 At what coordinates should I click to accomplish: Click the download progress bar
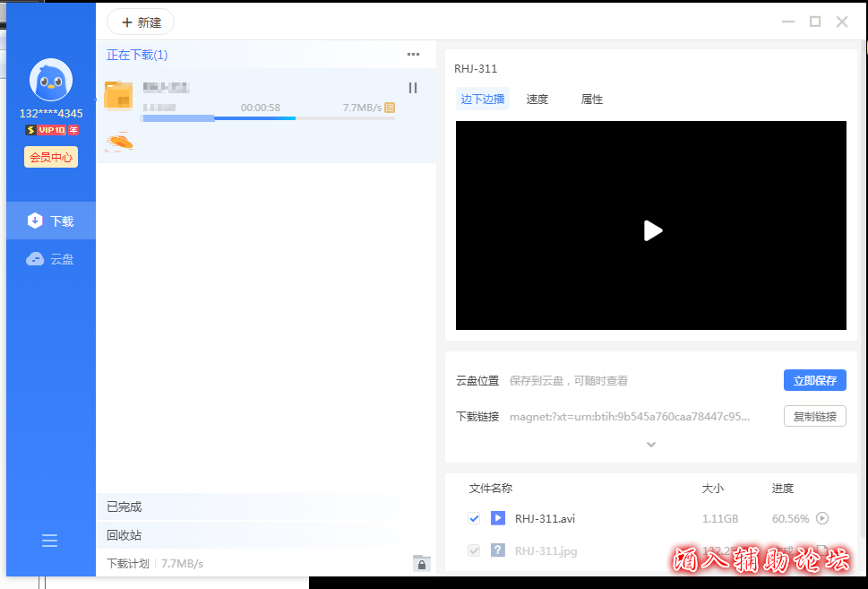tap(267, 118)
